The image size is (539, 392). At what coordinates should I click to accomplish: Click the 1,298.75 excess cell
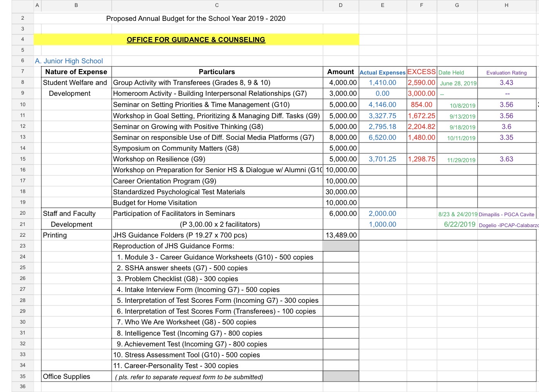(x=422, y=159)
